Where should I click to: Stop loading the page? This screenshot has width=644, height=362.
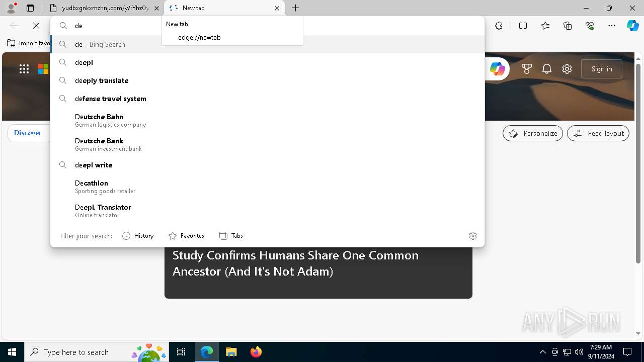click(36, 26)
